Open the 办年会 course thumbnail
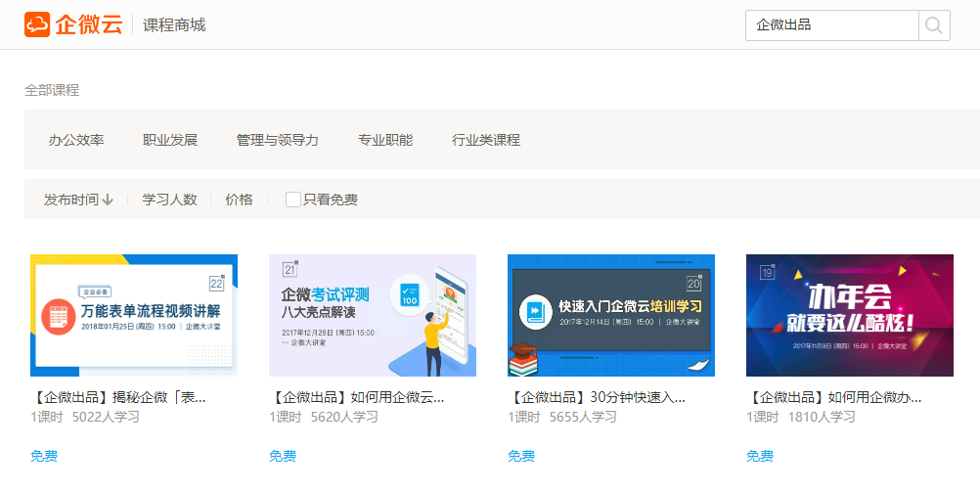This screenshot has width=980, height=492. [x=850, y=315]
